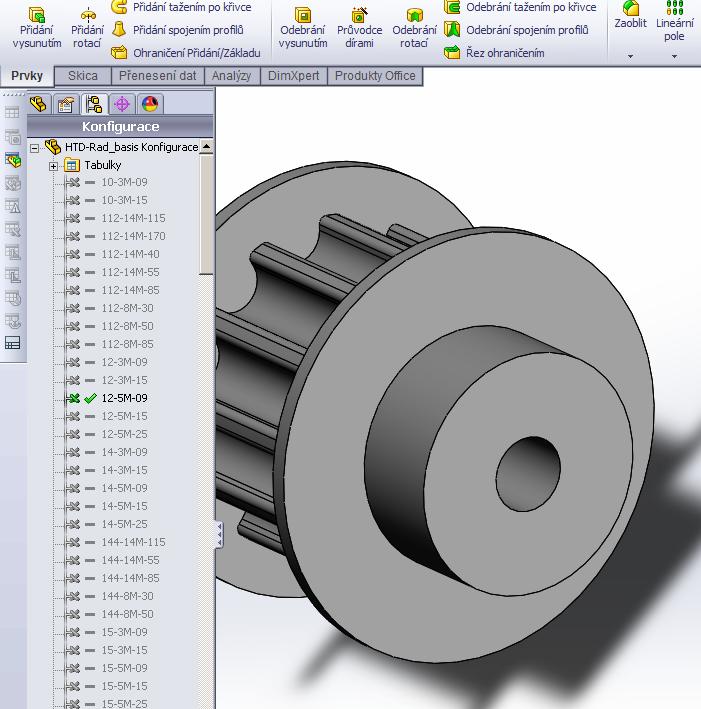
Task: Collapse the HTD-Rad_basis Konfigurace root node
Action: click(x=35, y=147)
